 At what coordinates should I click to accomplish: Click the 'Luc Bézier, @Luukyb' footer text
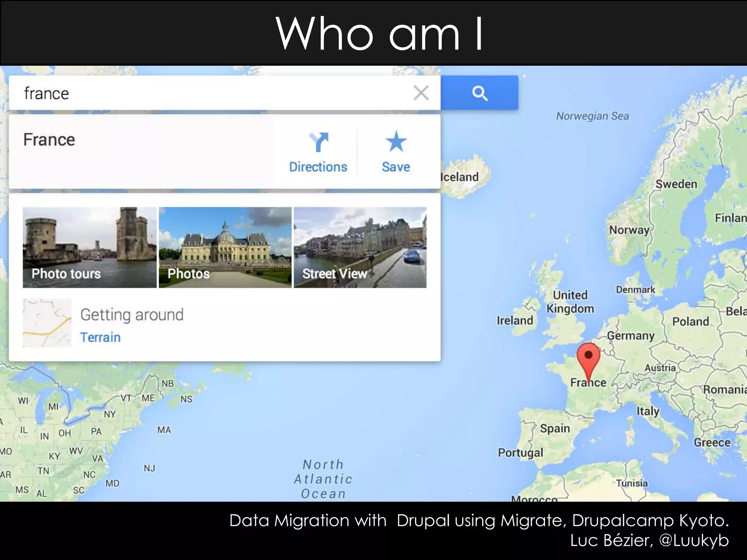tap(649, 540)
